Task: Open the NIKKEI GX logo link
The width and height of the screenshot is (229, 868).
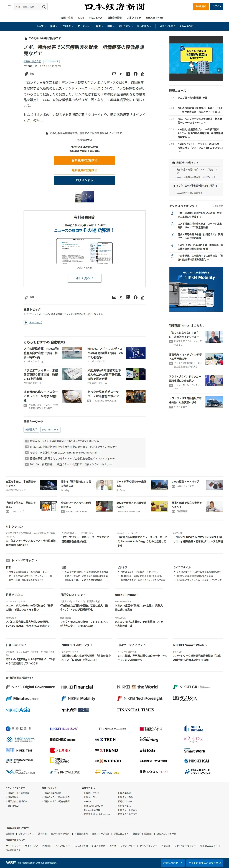Action: coord(192,687)
